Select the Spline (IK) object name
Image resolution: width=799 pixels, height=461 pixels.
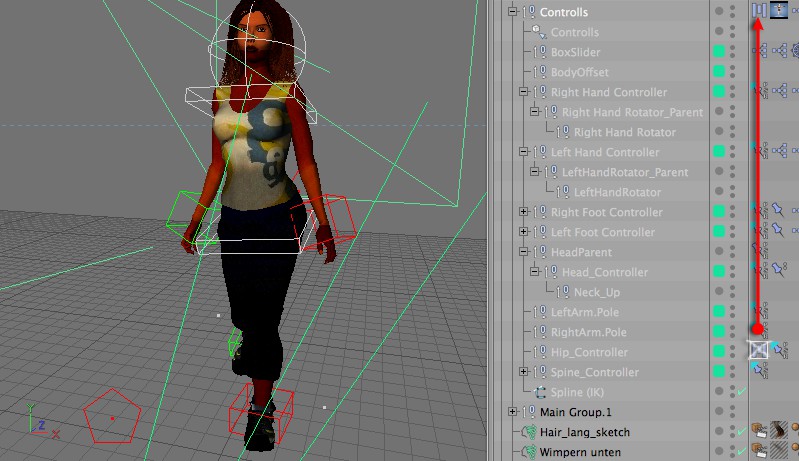coord(577,392)
